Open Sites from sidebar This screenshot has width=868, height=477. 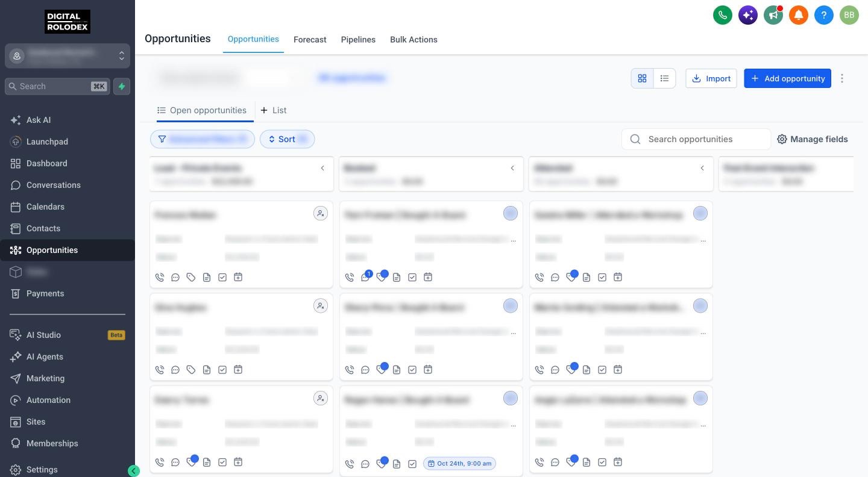coord(68,422)
